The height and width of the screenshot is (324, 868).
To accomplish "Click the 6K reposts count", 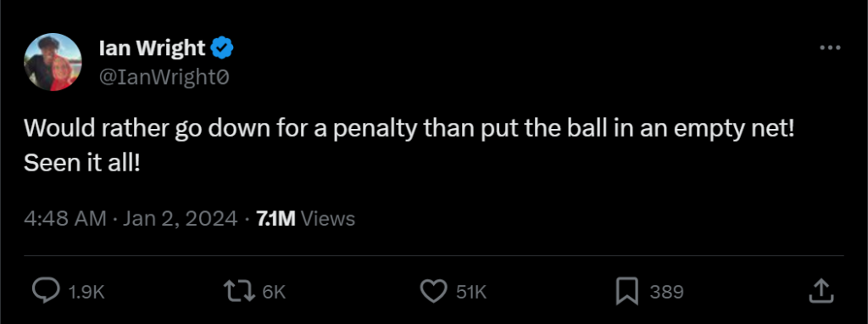I will tap(274, 292).
